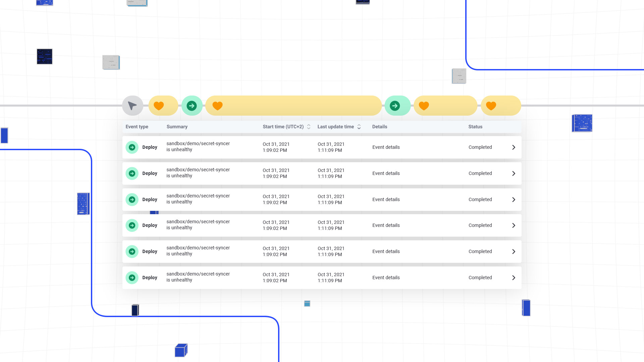Click the first green deploy arrow timeline icon
This screenshot has width=644, height=362.
point(192,106)
